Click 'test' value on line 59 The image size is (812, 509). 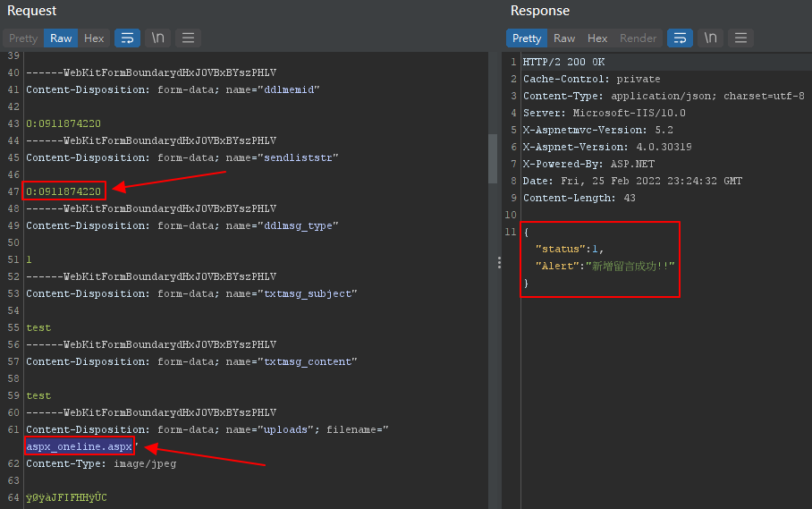[38, 395]
